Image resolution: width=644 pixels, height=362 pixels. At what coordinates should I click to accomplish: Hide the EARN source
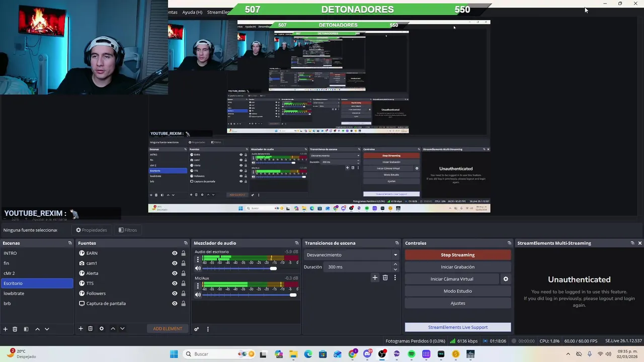(x=175, y=253)
